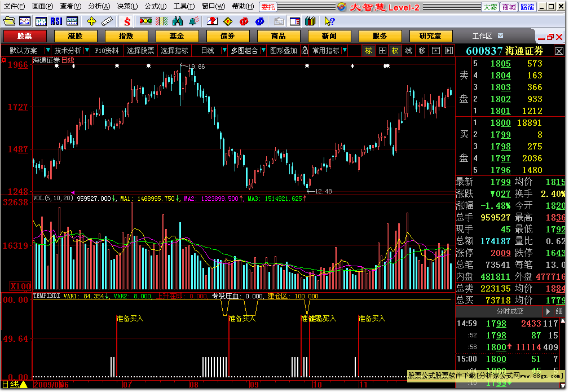Viewport: 569px width, 392px height.
Task: Click the 路演 button in title bar
Action: [x=527, y=7]
